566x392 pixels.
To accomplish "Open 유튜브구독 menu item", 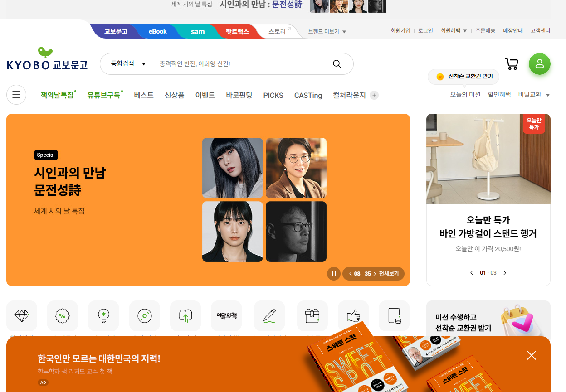I will pos(105,95).
